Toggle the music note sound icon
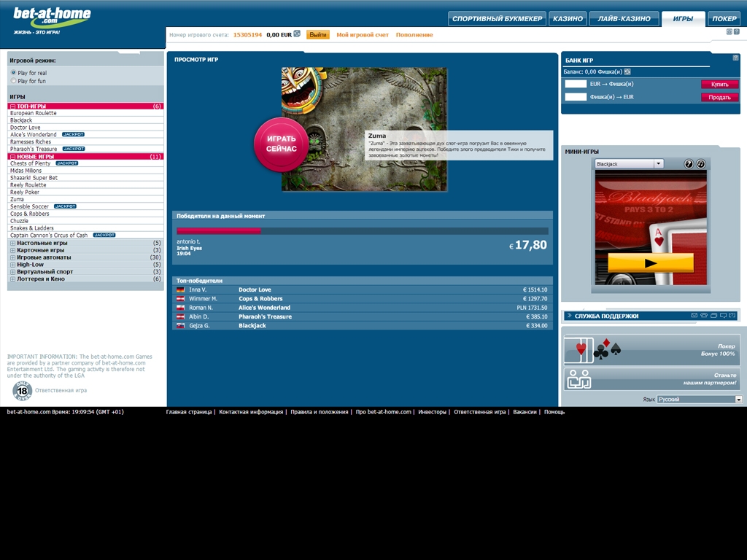The image size is (747, 560). coord(700,164)
